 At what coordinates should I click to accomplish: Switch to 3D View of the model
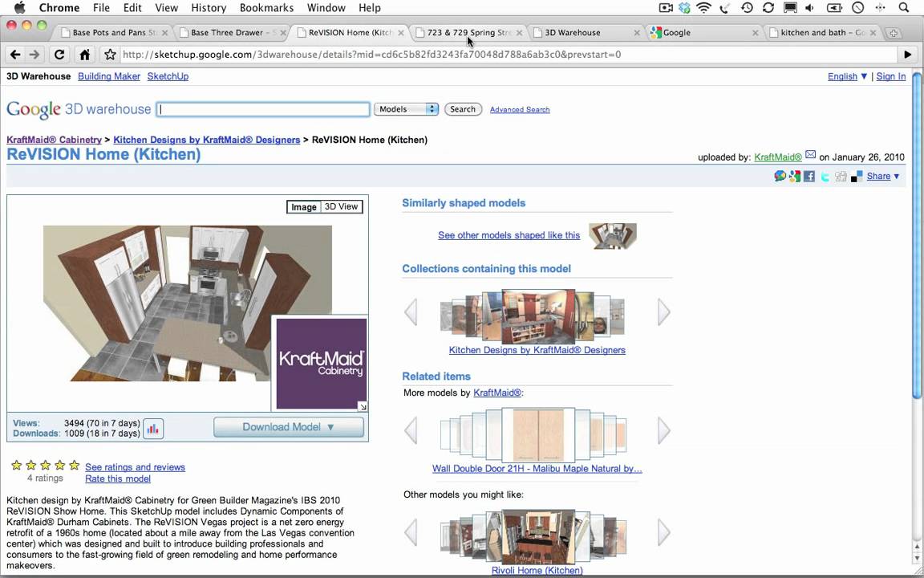coord(341,207)
